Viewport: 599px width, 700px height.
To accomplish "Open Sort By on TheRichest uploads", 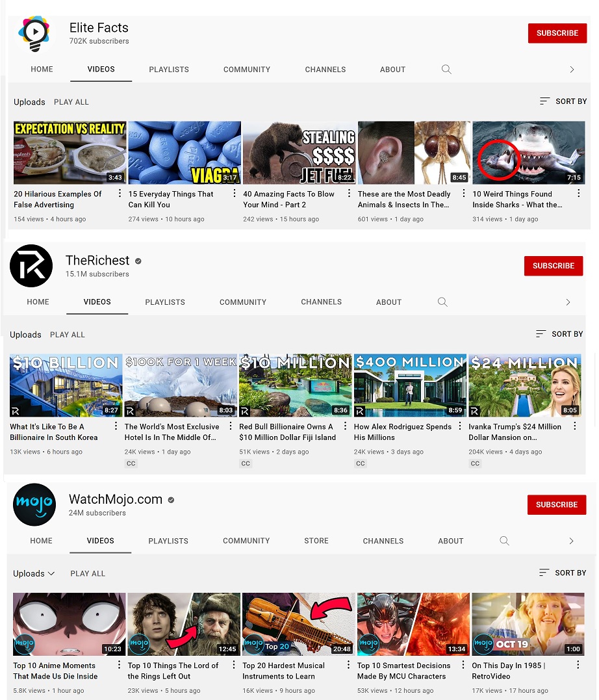I will pyautogui.click(x=559, y=334).
